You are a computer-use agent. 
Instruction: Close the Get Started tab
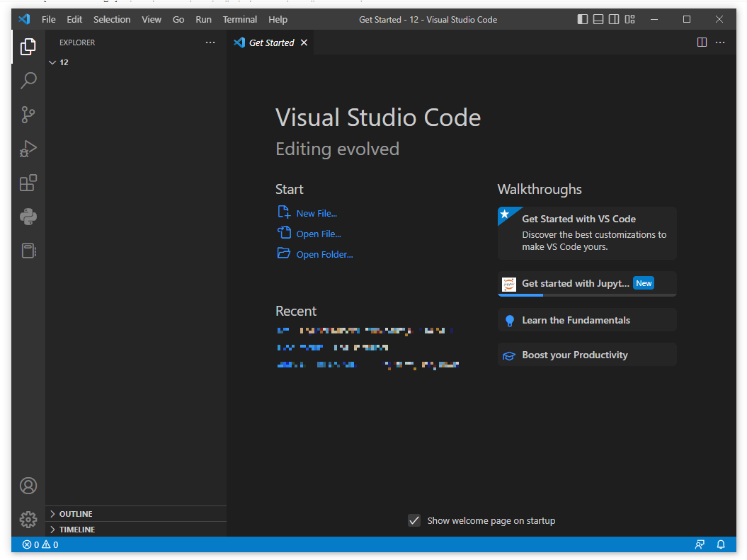[x=304, y=43]
